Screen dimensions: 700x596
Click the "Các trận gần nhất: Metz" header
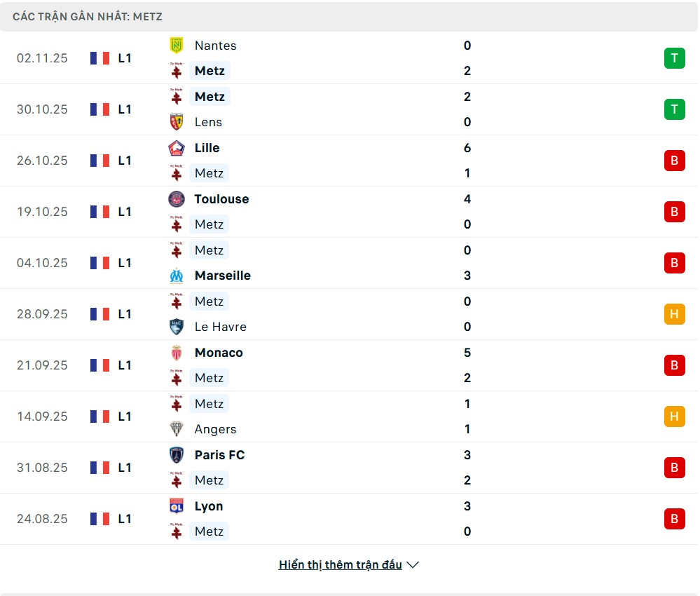point(88,16)
